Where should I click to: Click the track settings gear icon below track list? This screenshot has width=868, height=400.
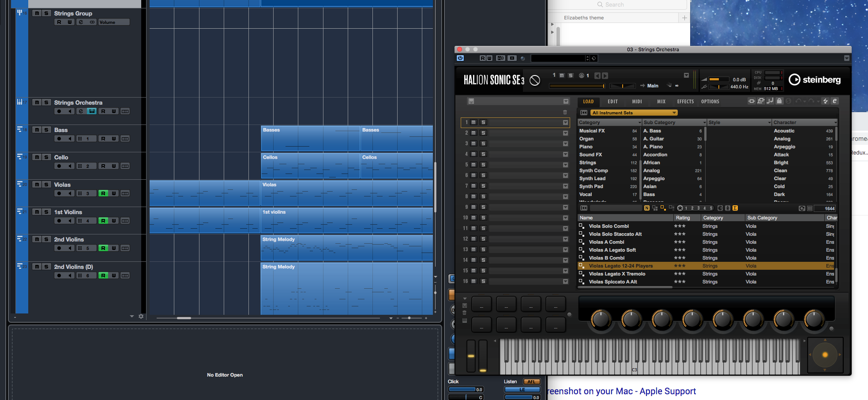(141, 317)
